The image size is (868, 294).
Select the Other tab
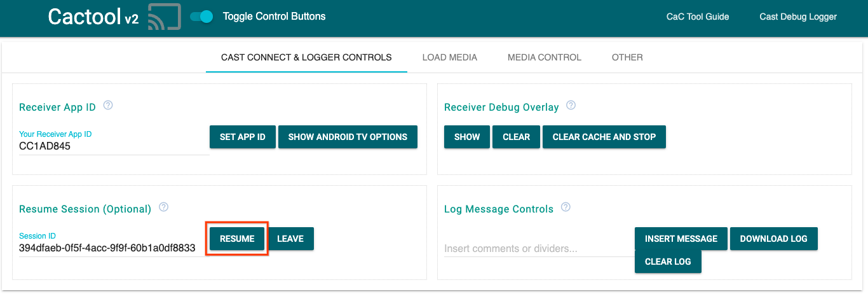[627, 57]
